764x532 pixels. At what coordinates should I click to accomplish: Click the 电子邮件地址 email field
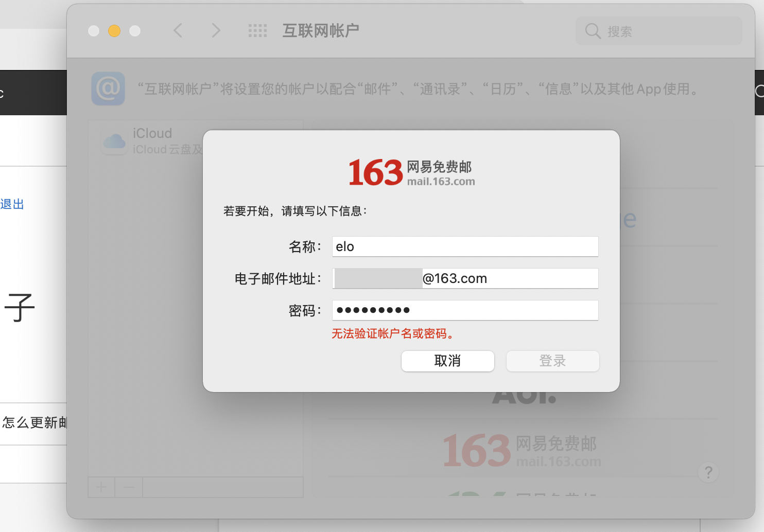coord(465,278)
